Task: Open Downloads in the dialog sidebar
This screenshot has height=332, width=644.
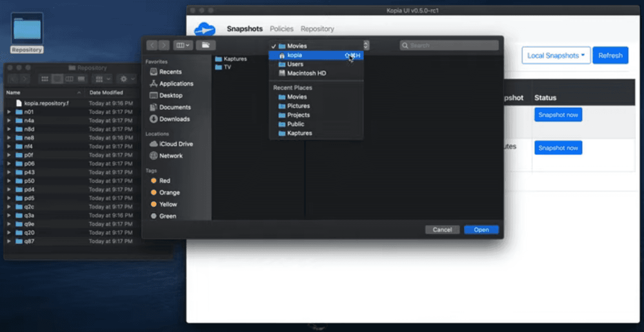Action: tap(170, 119)
